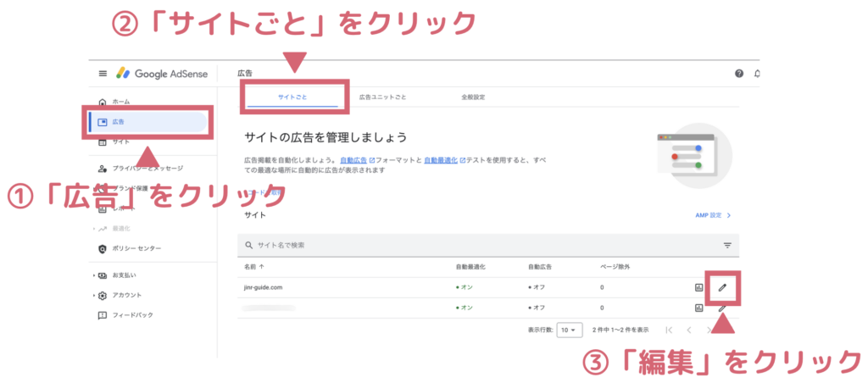
Task: Expand the アカウント sidebar section
Action: point(120,295)
